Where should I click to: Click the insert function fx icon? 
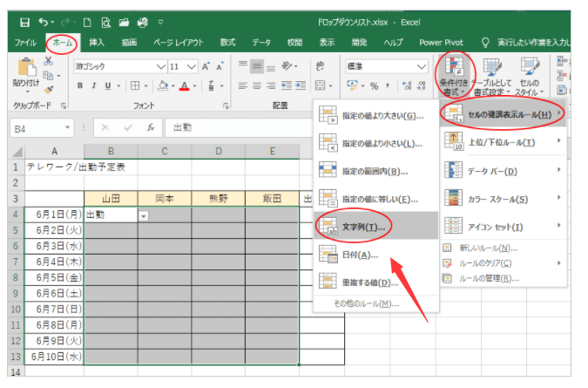coord(150,127)
